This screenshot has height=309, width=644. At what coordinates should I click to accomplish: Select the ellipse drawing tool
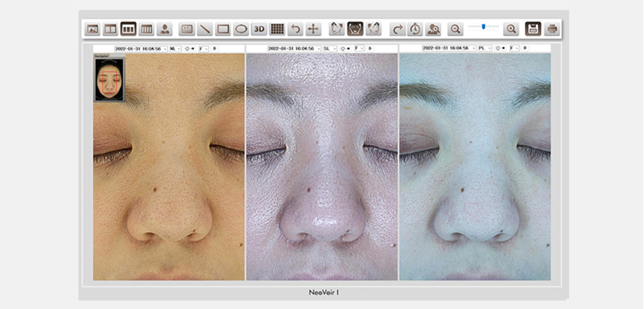pyautogui.click(x=241, y=29)
